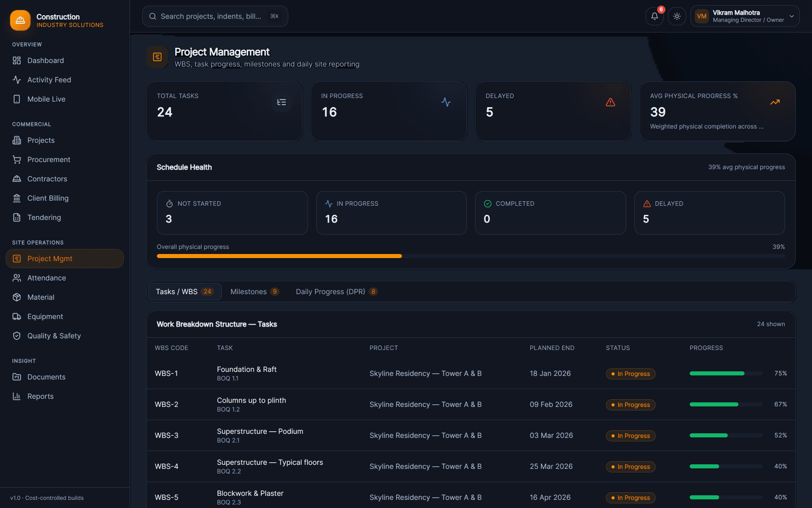Select the Superstructure — Podium task
Viewport: 812px width, 508px height.
tap(260, 431)
